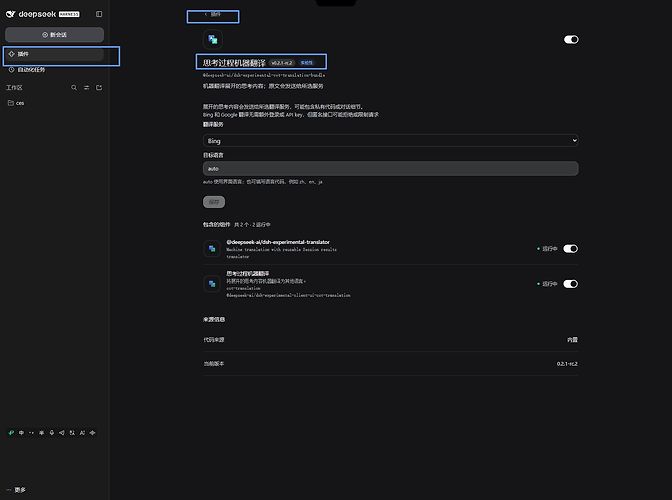672x500 pixels.
Task: Click the translation plugin's large icon
Action: click(x=213, y=39)
